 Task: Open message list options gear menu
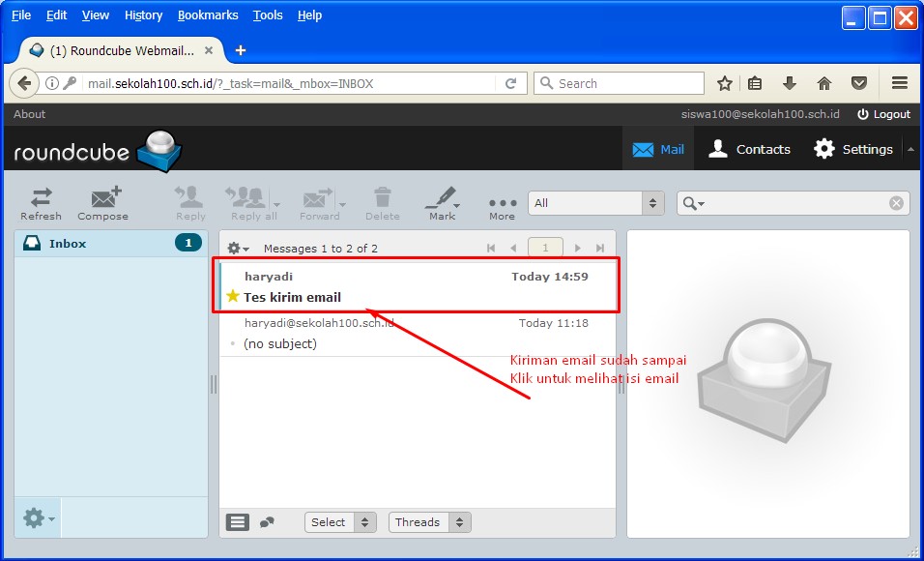coord(238,249)
